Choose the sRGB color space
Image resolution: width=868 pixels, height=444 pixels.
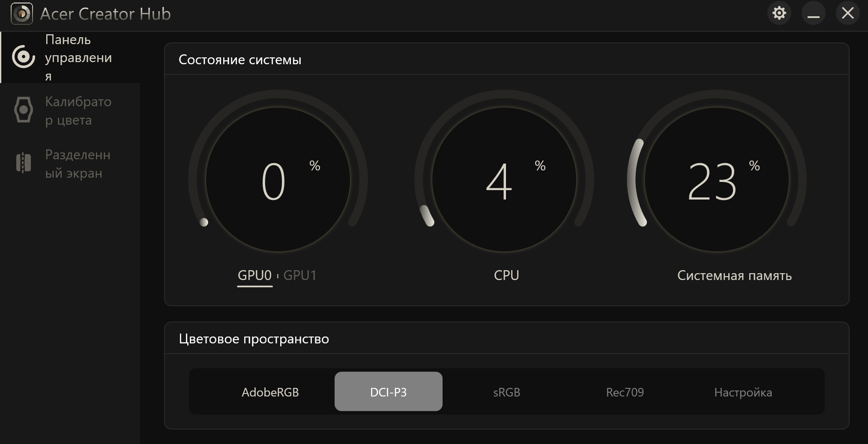click(x=506, y=392)
